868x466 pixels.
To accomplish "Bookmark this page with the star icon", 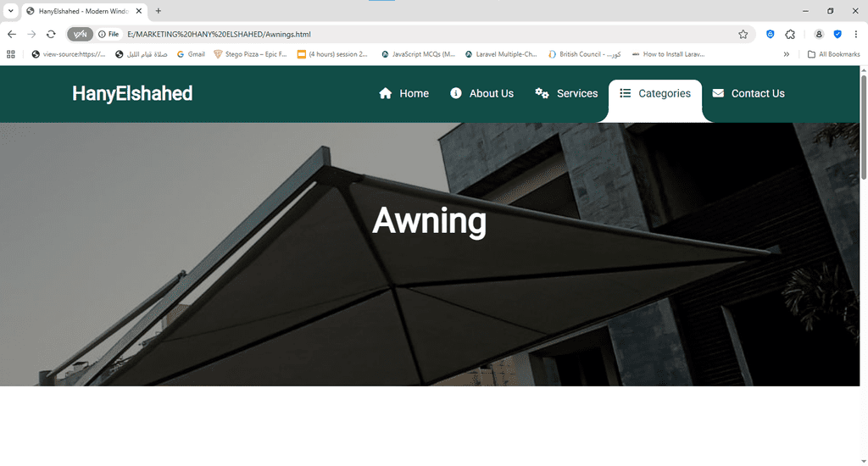I will coord(743,34).
